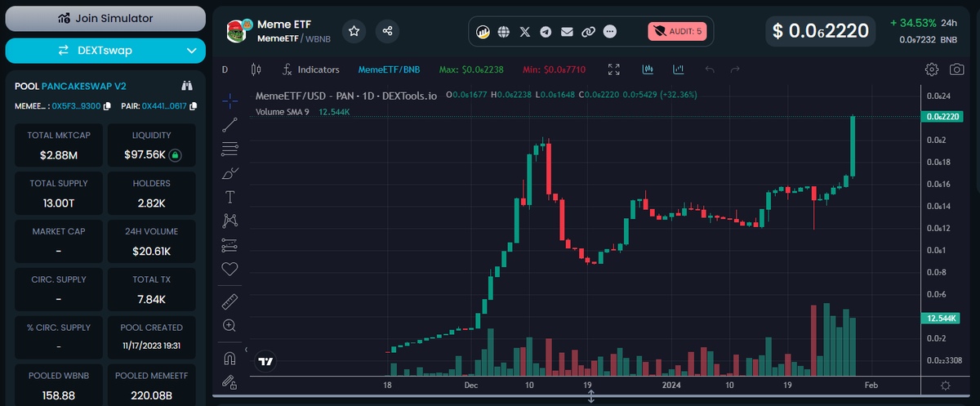980x406 pixels.
Task: Select the zoom in magnifier tool
Action: pos(230,325)
